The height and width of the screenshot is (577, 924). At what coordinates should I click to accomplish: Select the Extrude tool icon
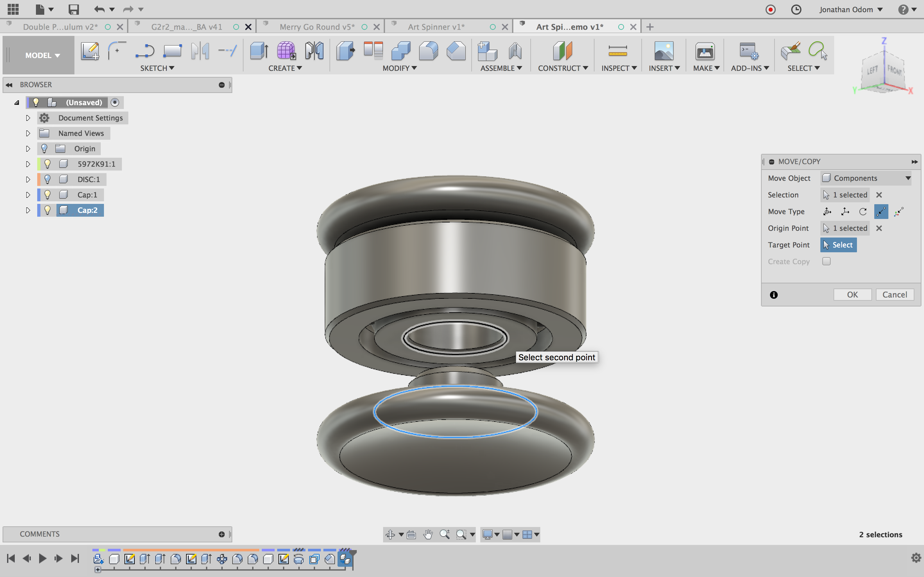click(259, 51)
